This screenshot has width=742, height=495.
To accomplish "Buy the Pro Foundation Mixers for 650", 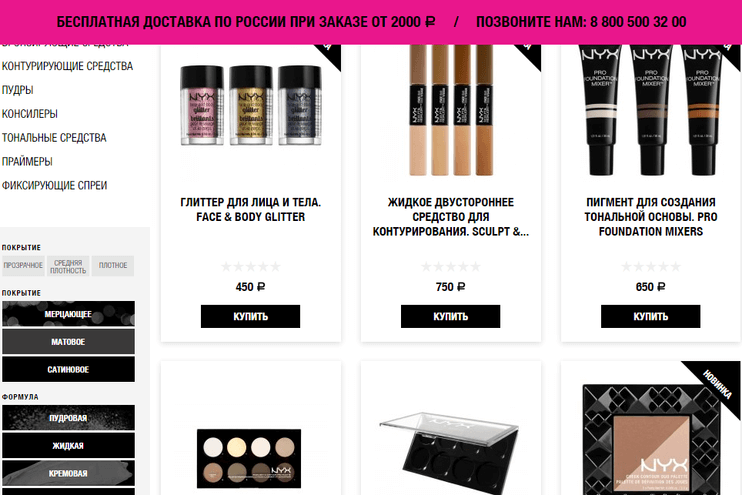I will click(x=651, y=316).
